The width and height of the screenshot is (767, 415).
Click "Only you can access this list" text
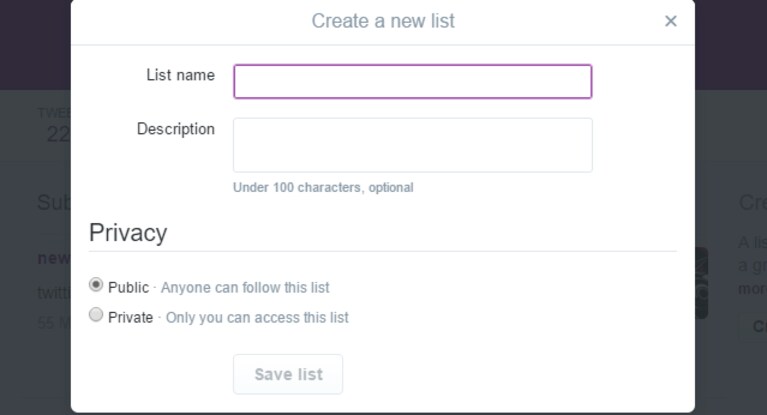coord(257,318)
